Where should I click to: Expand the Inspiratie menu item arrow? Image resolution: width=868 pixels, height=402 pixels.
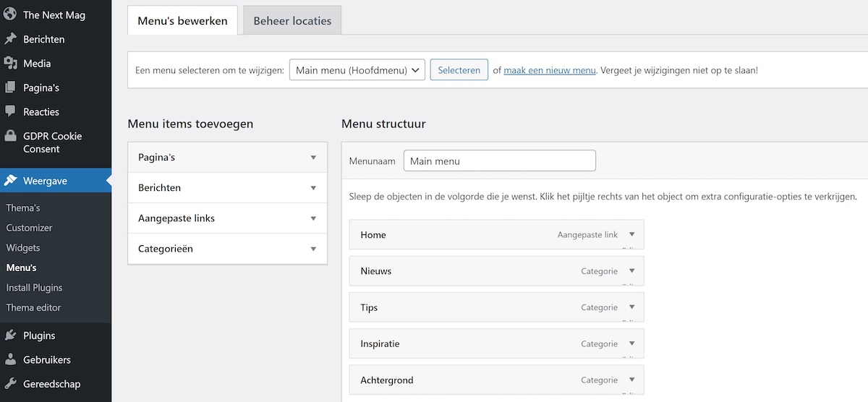tap(631, 343)
